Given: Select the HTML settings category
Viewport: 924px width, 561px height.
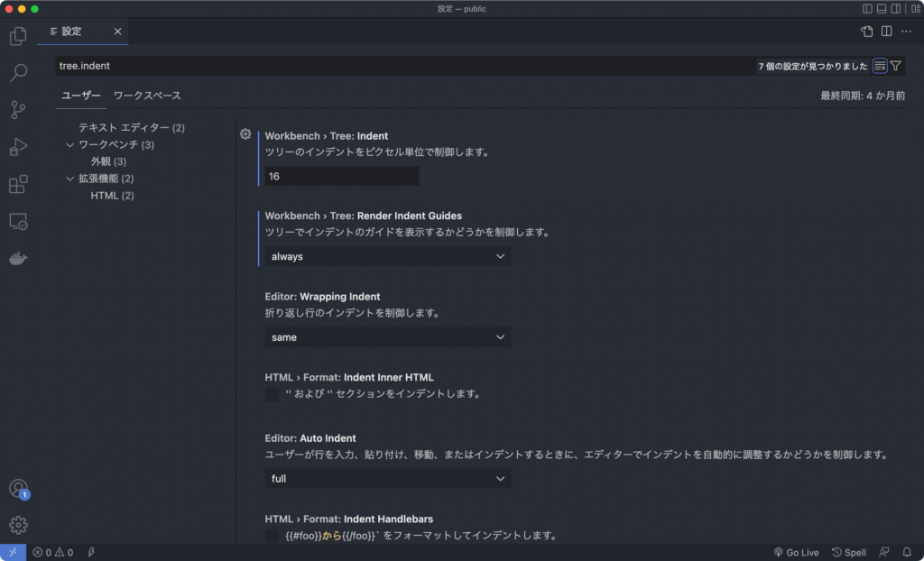Looking at the screenshot, I should click(x=112, y=195).
